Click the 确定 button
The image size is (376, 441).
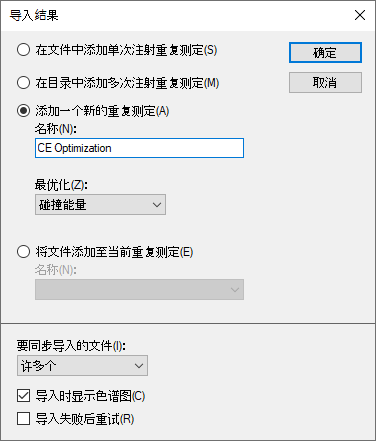coord(325,52)
